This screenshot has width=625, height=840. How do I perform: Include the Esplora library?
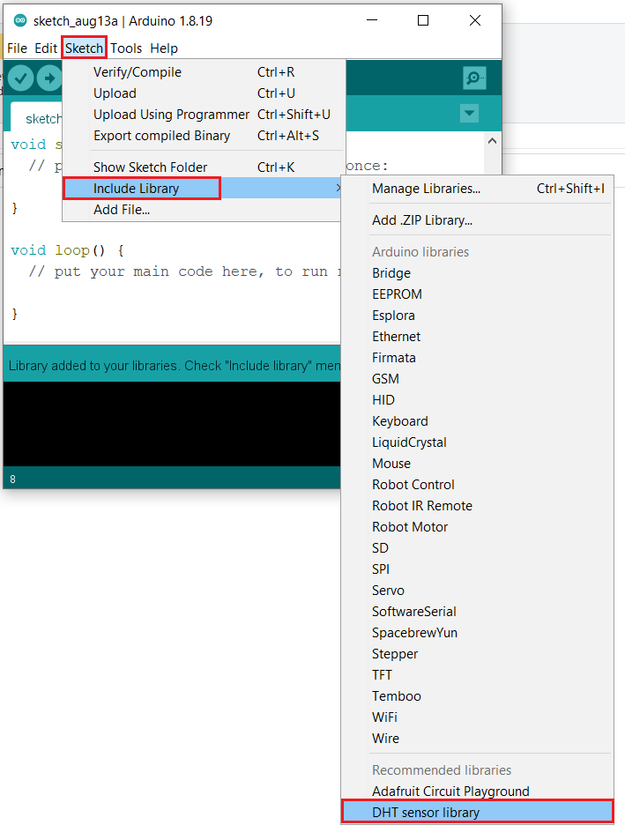[x=477, y=316]
